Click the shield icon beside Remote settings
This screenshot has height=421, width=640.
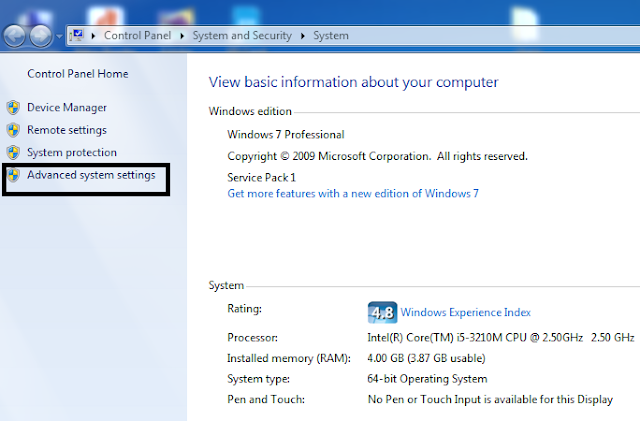[x=13, y=130]
